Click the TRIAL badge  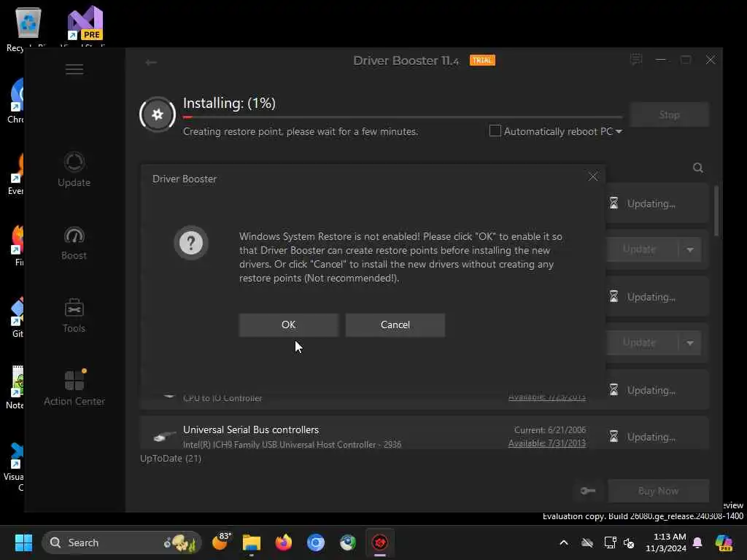click(x=482, y=61)
